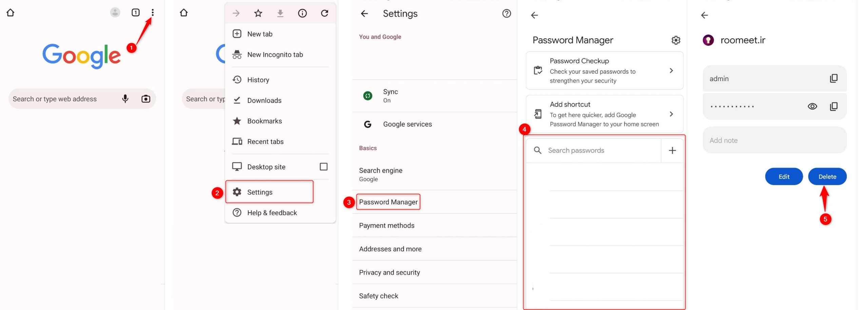
Task: Click the Google logo
Action: [81, 56]
